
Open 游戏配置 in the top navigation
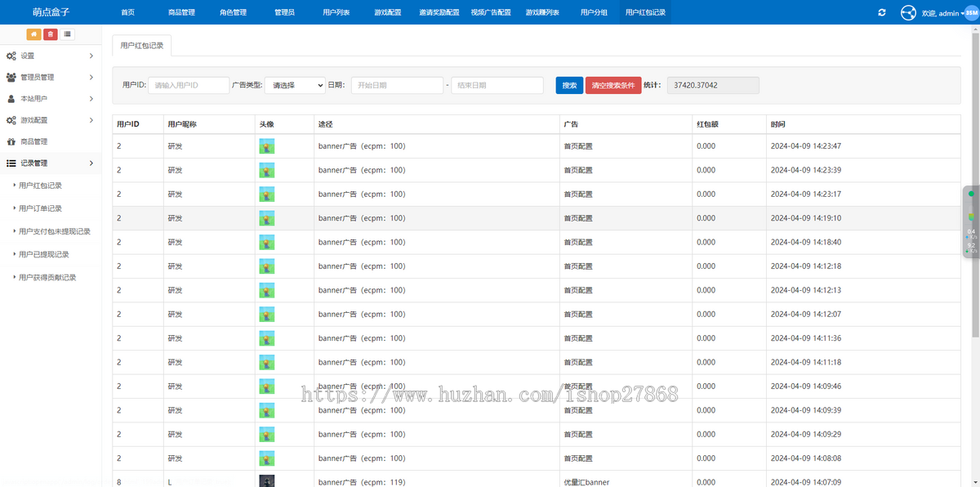(x=388, y=12)
